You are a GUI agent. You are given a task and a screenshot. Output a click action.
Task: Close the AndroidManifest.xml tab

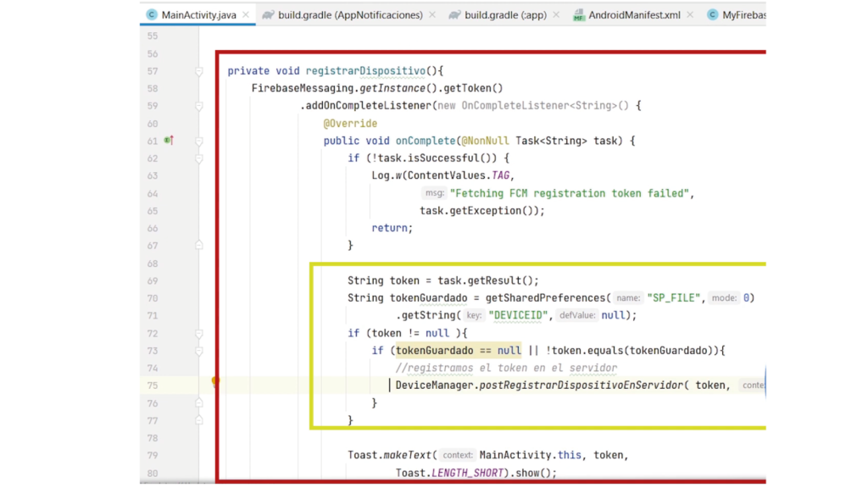pos(688,15)
